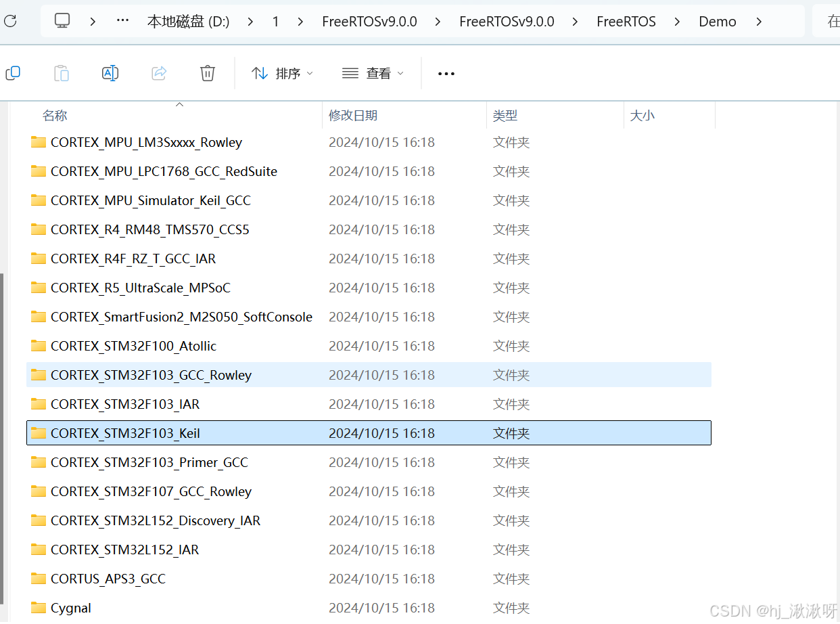Select the CORTEX_STM32F103_Keil folder name
The image size is (840, 624).
click(125, 433)
